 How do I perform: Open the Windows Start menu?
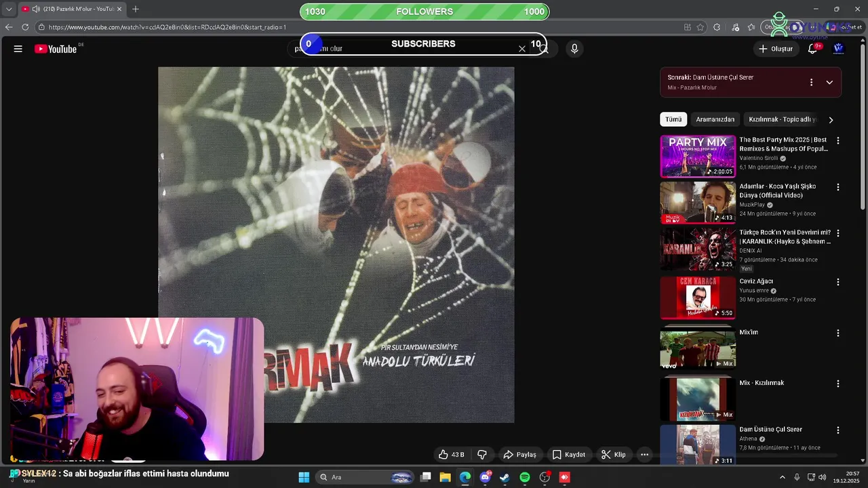pos(304,477)
